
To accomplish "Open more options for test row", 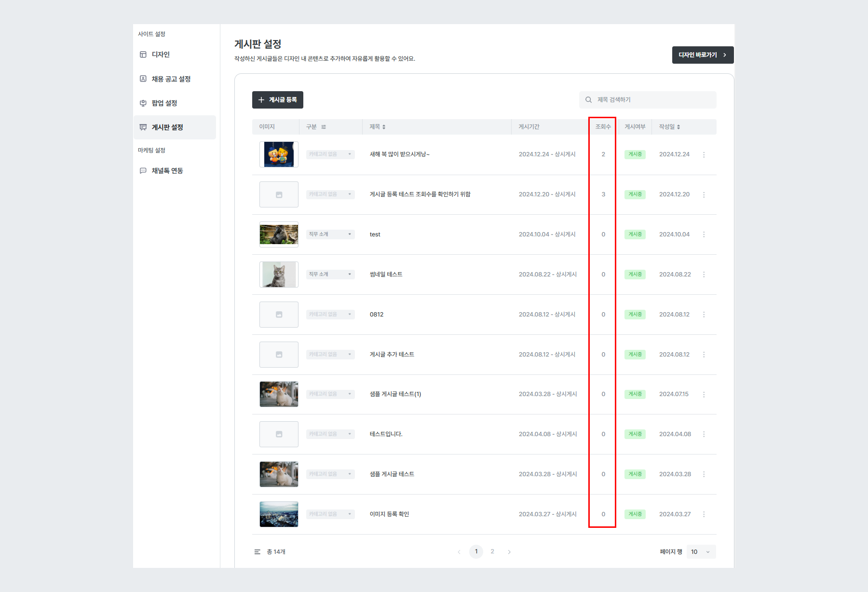I will (704, 234).
